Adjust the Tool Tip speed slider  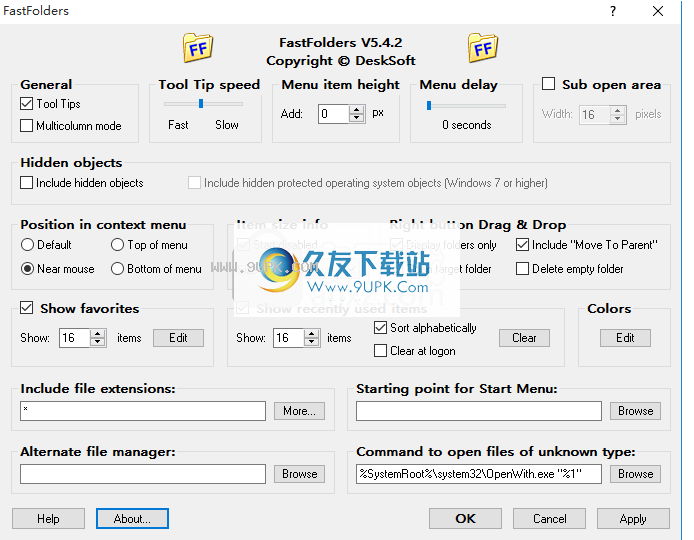click(201, 104)
